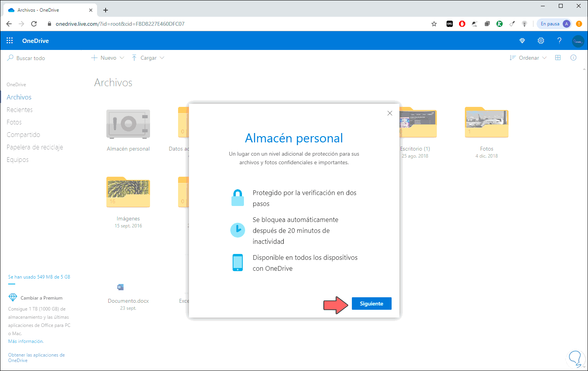Select Archivos in the sidebar
Viewport: 588px width, 371px height.
pyautogui.click(x=19, y=97)
